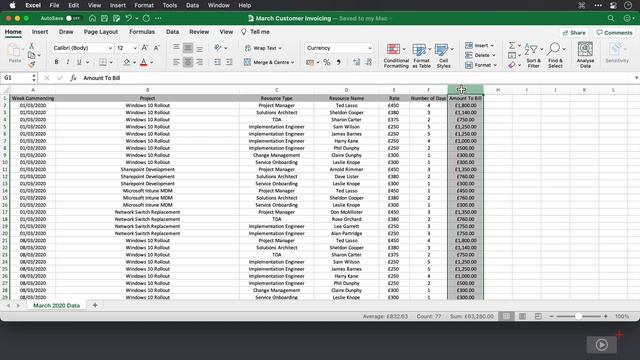Click the Cut scissors icon
The image size is (640, 360).
click(x=31, y=46)
